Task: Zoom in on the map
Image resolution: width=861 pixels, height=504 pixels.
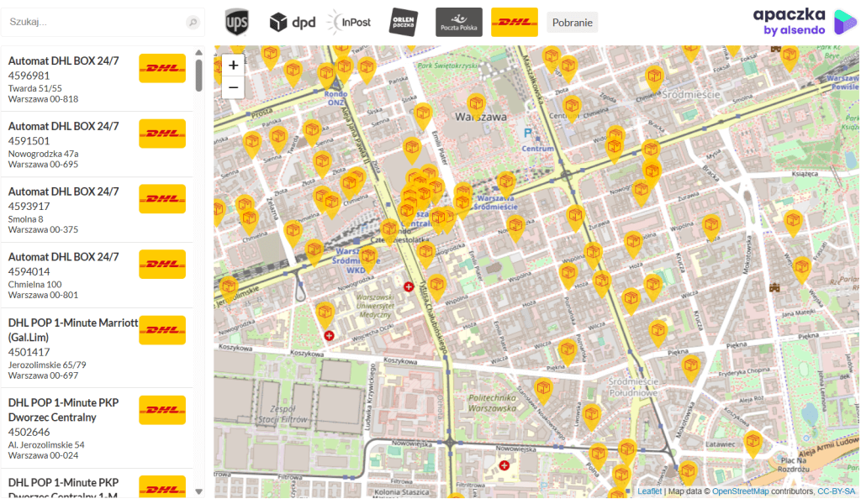Action: pyautogui.click(x=233, y=65)
